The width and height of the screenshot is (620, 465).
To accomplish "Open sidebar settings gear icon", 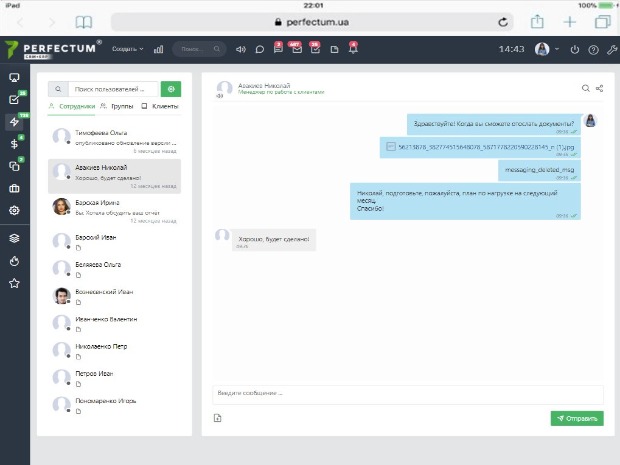I will (14, 210).
